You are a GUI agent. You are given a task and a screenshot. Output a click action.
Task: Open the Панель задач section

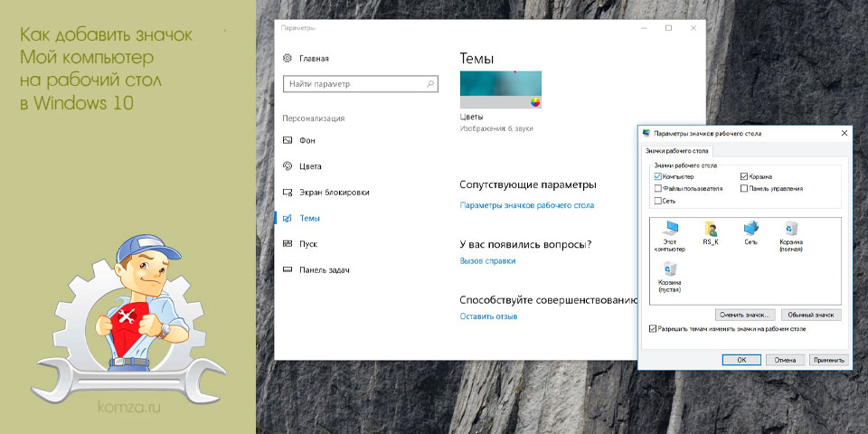click(325, 270)
